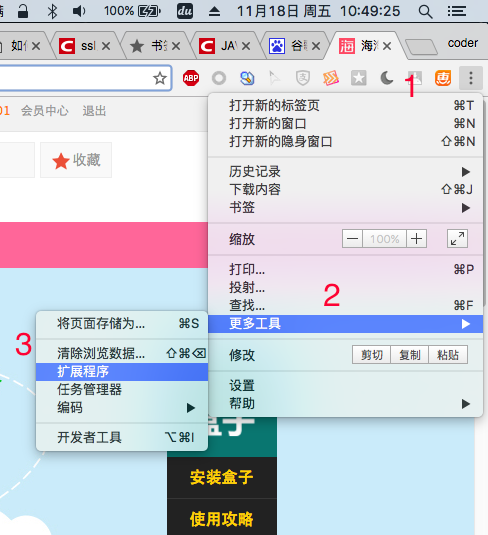Click the 粘贴 button
The image size is (488, 535).
click(448, 355)
